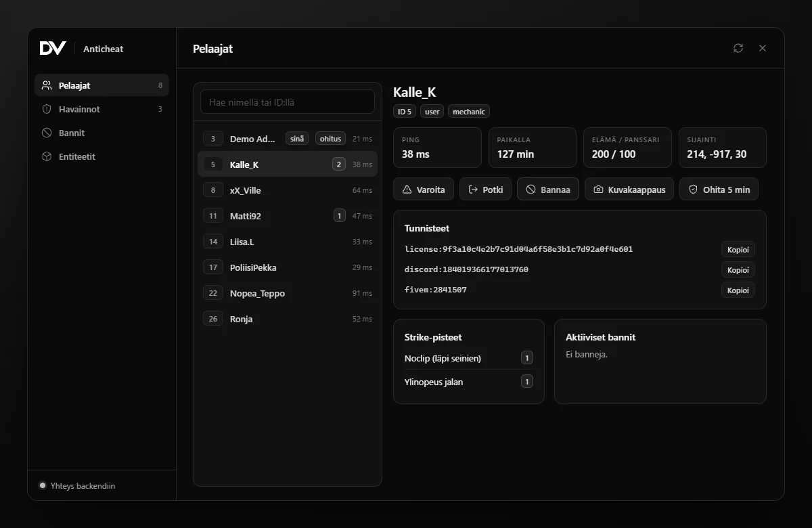Click the Paikalla 127 min stat card
The width and height of the screenshot is (812, 528).
(533, 148)
